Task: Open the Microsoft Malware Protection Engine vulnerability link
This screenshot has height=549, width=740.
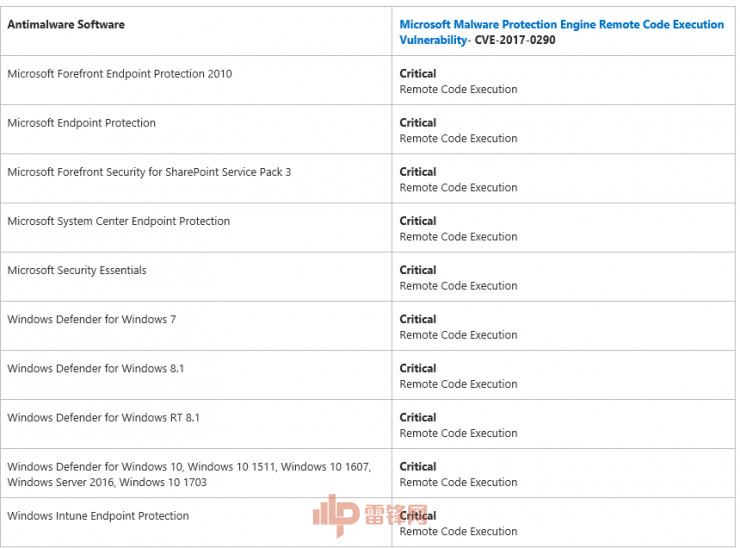Action: pos(562,32)
